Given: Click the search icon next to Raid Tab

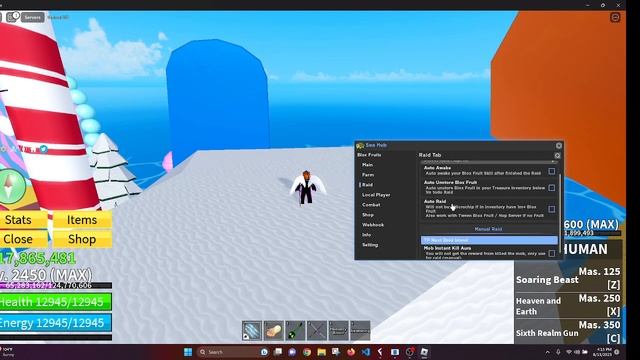Looking at the screenshot, I should click(557, 156).
